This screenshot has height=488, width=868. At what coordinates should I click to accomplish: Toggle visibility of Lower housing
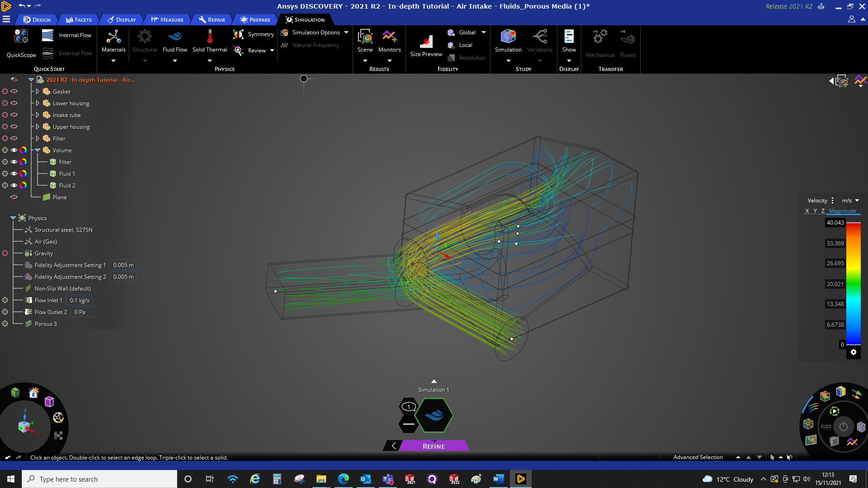[x=14, y=103]
